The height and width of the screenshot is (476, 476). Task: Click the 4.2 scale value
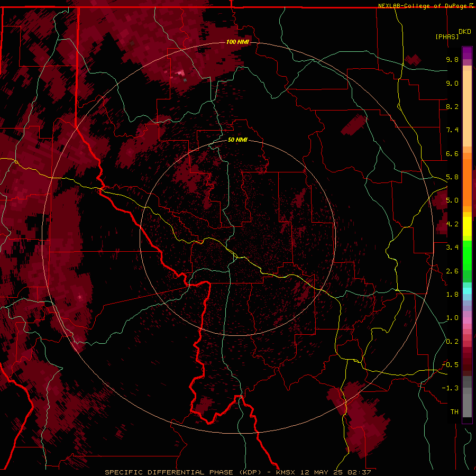click(x=452, y=224)
